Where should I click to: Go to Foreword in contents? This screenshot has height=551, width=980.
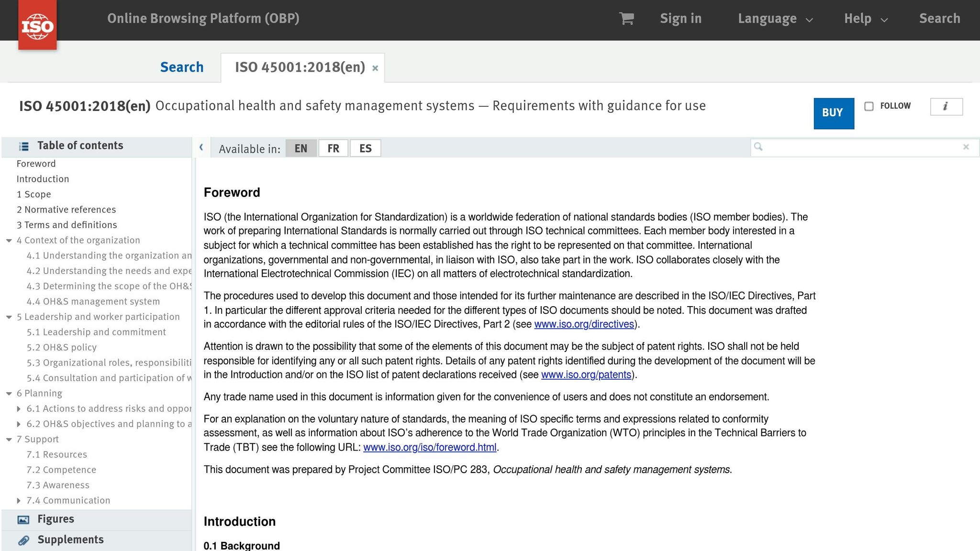[36, 164]
